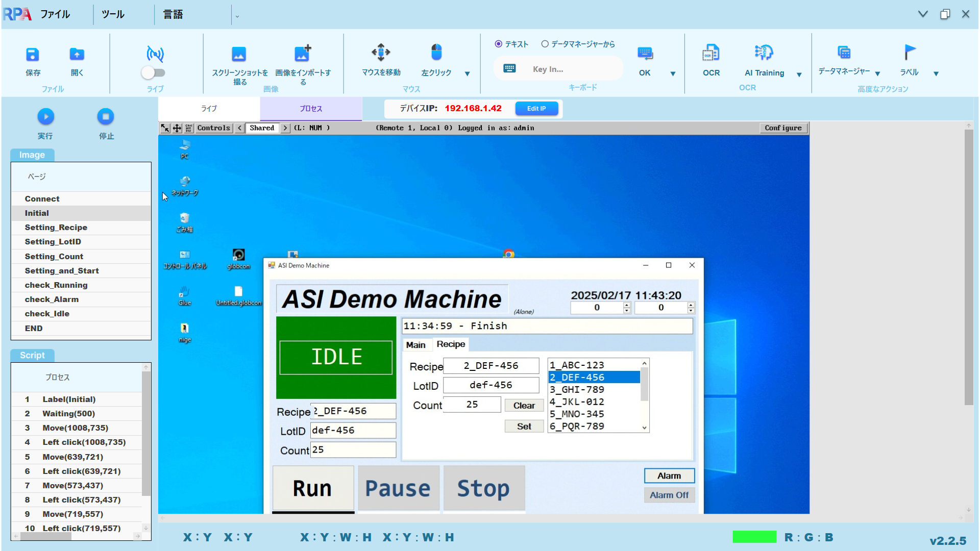Open the globcon desktop icon
The height and width of the screenshot is (551, 980).
pos(238,259)
